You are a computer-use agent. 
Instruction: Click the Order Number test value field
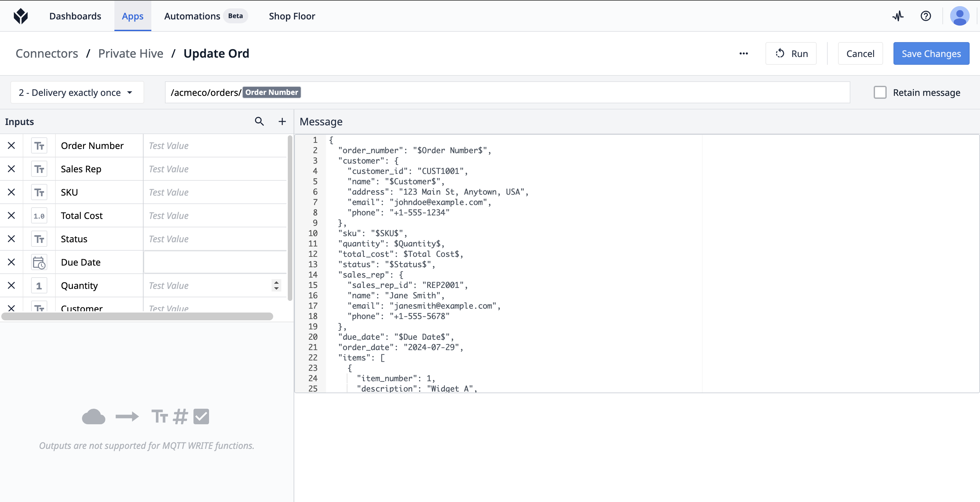coord(215,146)
